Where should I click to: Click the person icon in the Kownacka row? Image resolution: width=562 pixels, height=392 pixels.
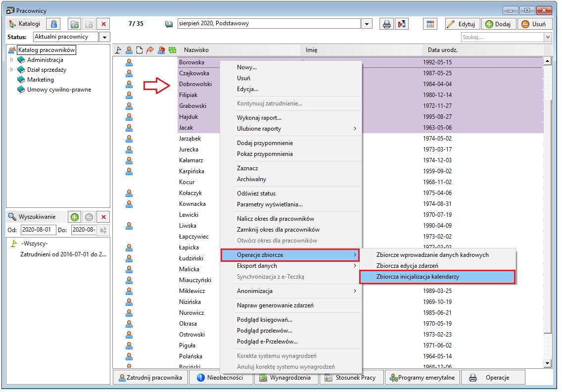pyautogui.click(x=129, y=204)
